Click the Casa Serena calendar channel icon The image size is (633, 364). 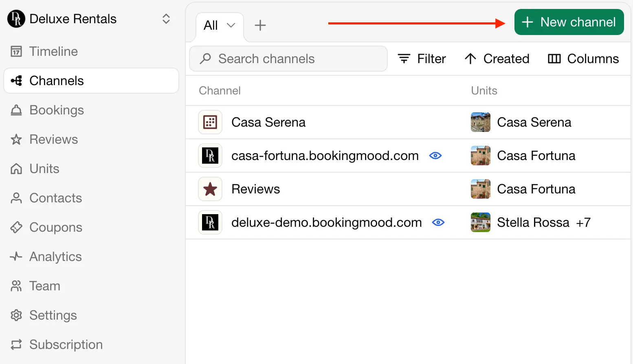(210, 122)
